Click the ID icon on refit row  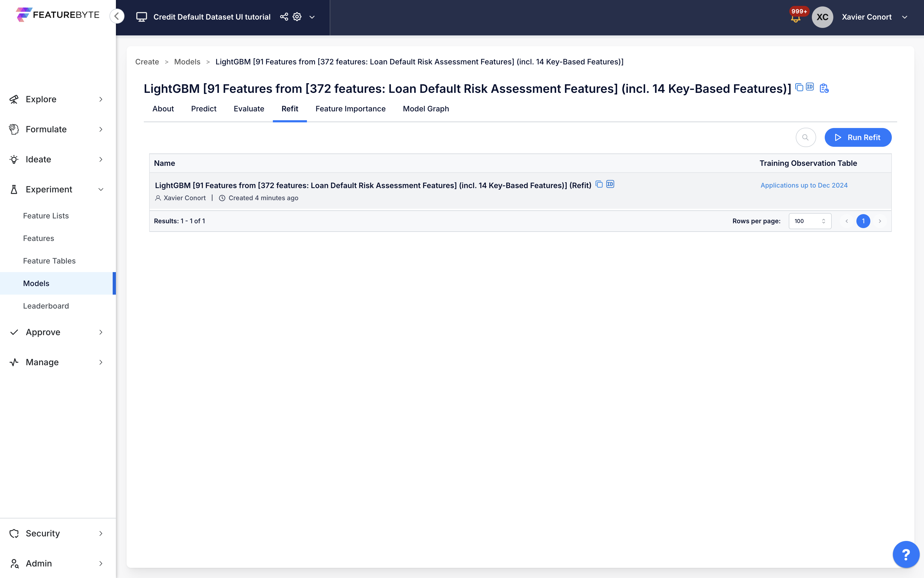point(610,184)
